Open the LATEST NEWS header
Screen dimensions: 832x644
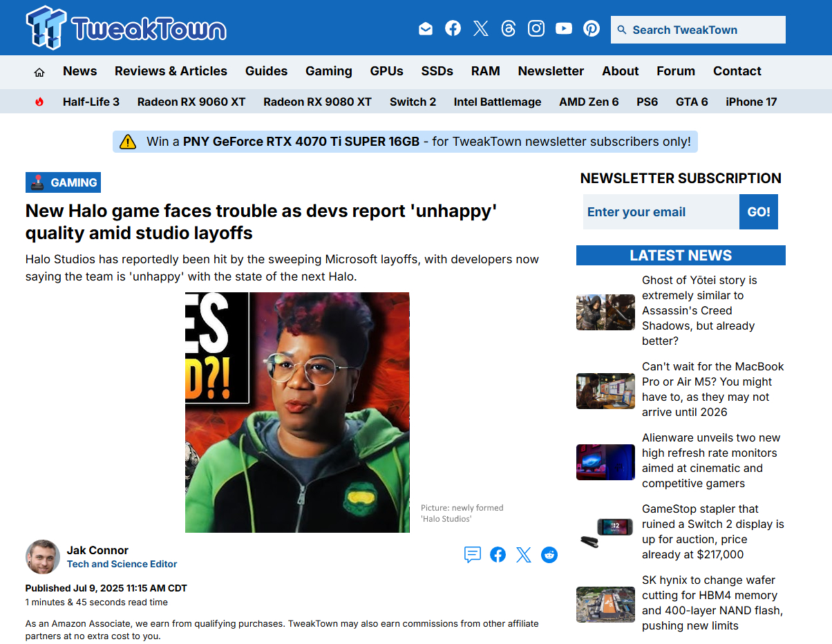(681, 255)
